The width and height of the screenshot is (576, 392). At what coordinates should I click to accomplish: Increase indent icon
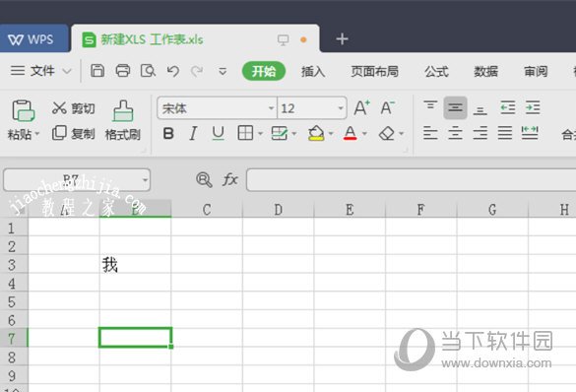point(533,107)
